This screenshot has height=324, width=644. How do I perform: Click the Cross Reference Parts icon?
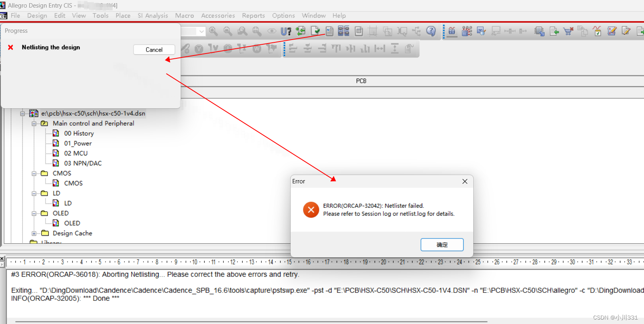[x=343, y=31]
